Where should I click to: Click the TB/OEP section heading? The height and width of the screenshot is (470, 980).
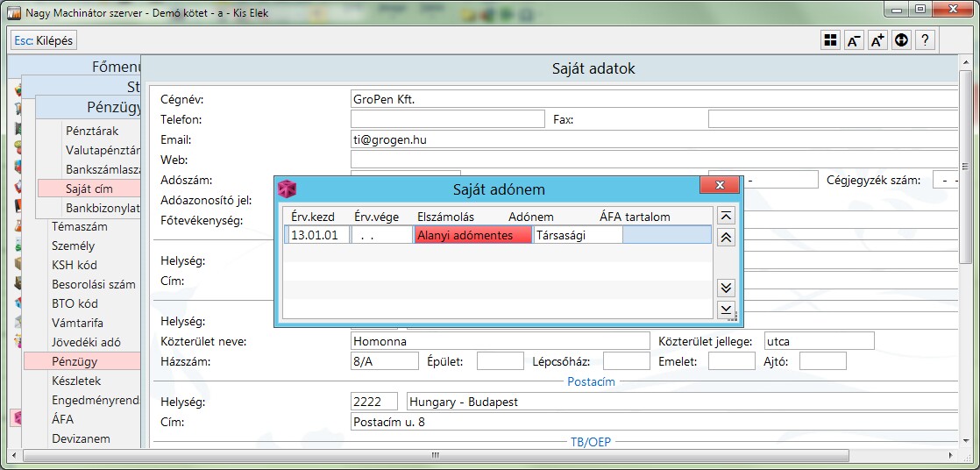[x=591, y=442]
